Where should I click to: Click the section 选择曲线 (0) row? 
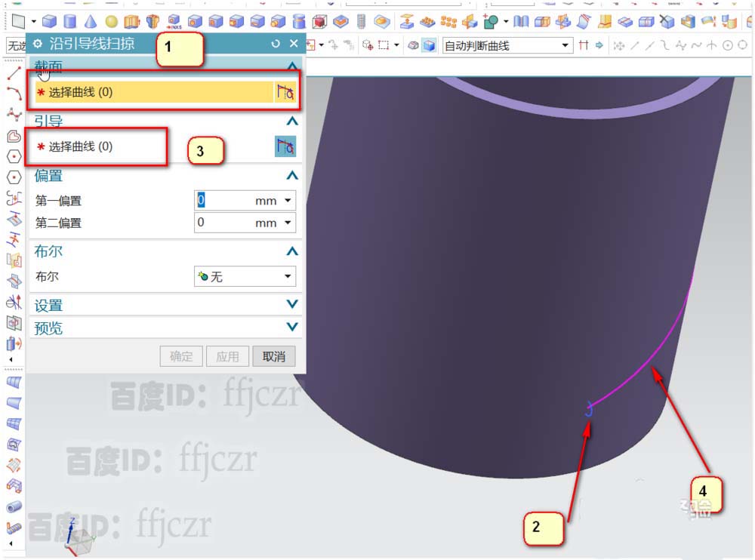[x=154, y=92]
